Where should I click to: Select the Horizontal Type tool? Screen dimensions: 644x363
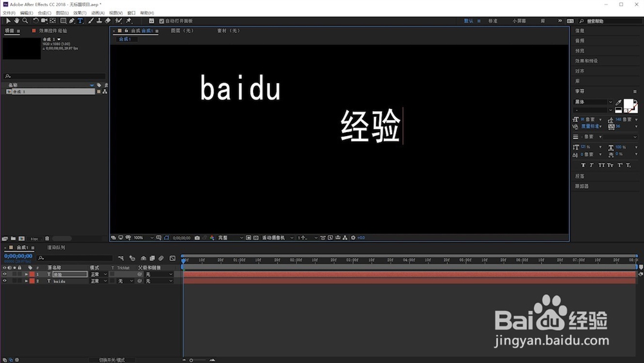point(80,21)
